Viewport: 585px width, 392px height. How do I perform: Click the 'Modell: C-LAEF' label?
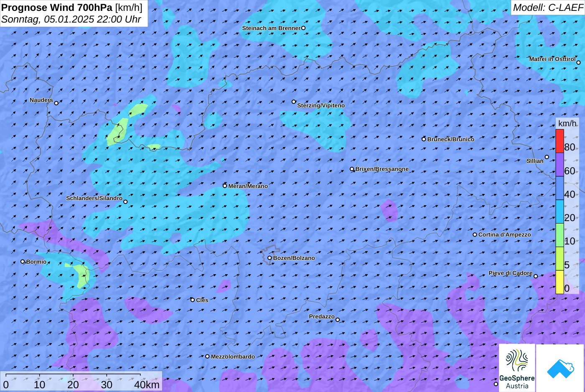(x=548, y=8)
